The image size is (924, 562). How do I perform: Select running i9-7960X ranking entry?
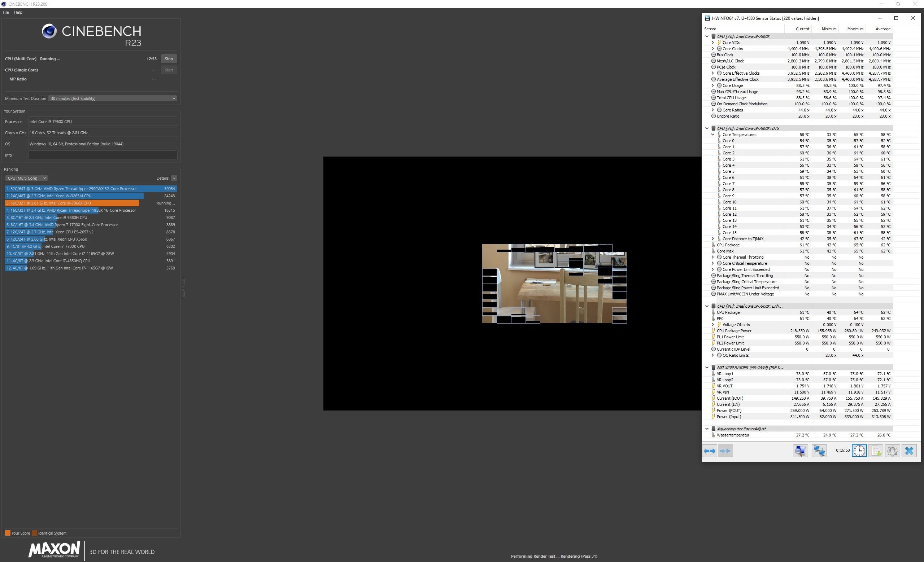91,203
